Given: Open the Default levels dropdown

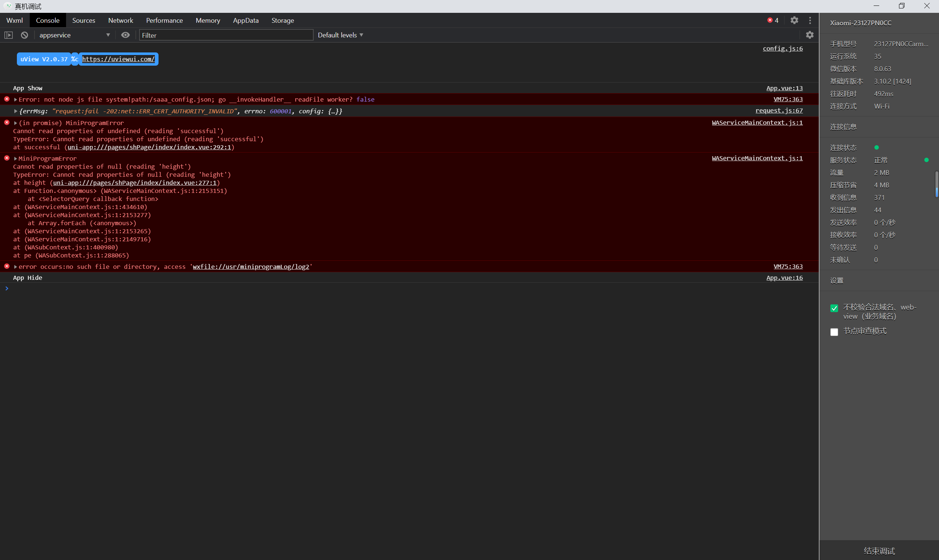Looking at the screenshot, I should tap(340, 35).
